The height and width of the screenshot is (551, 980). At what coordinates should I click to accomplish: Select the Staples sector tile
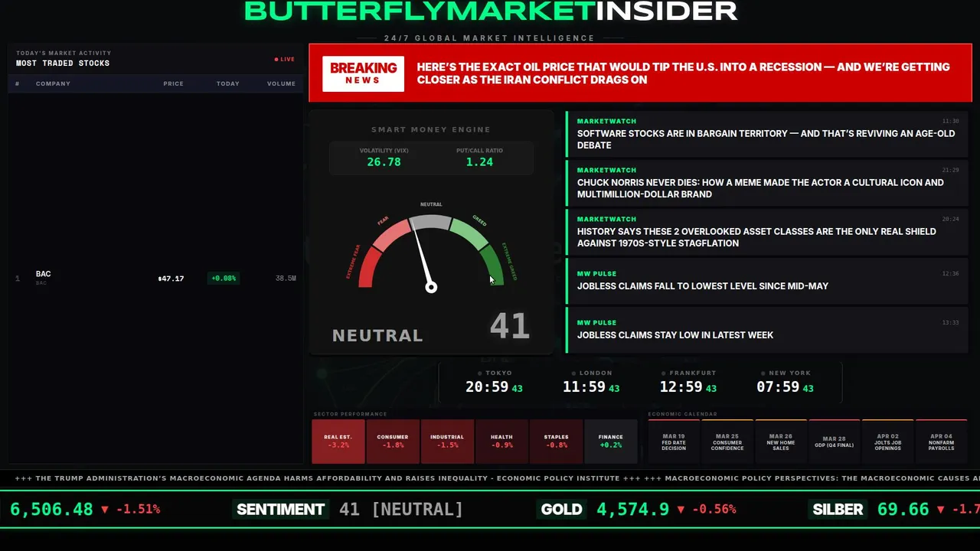point(556,442)
